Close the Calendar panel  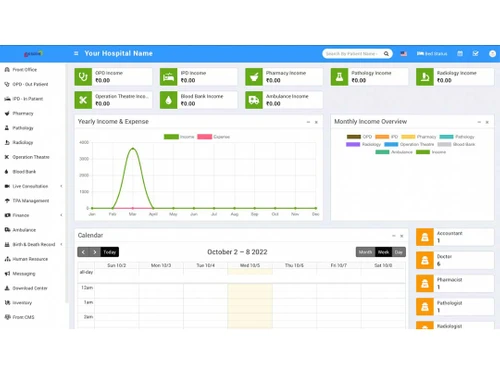[x=402, y=236]
